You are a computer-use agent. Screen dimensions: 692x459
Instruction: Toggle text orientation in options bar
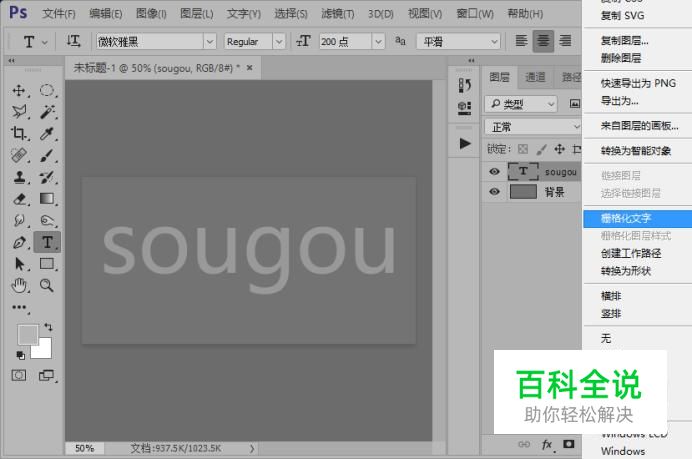pos(73,41)
